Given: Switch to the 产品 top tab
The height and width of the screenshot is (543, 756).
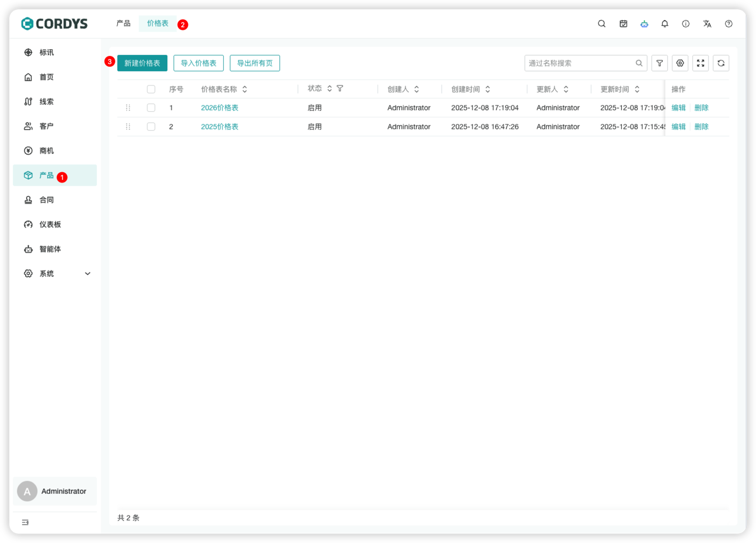Looking at the screenshot, I should point(123,24).
